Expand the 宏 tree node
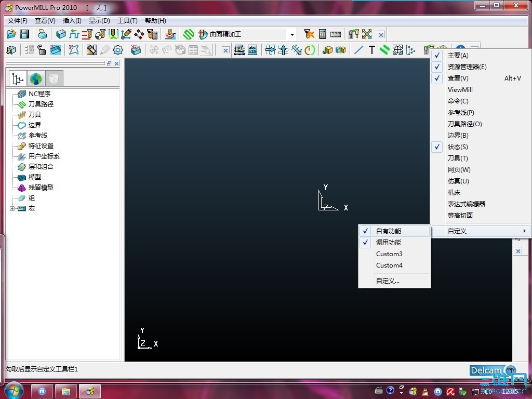The height and width of the screenshot is (399, 532). (x=12, y=208)
